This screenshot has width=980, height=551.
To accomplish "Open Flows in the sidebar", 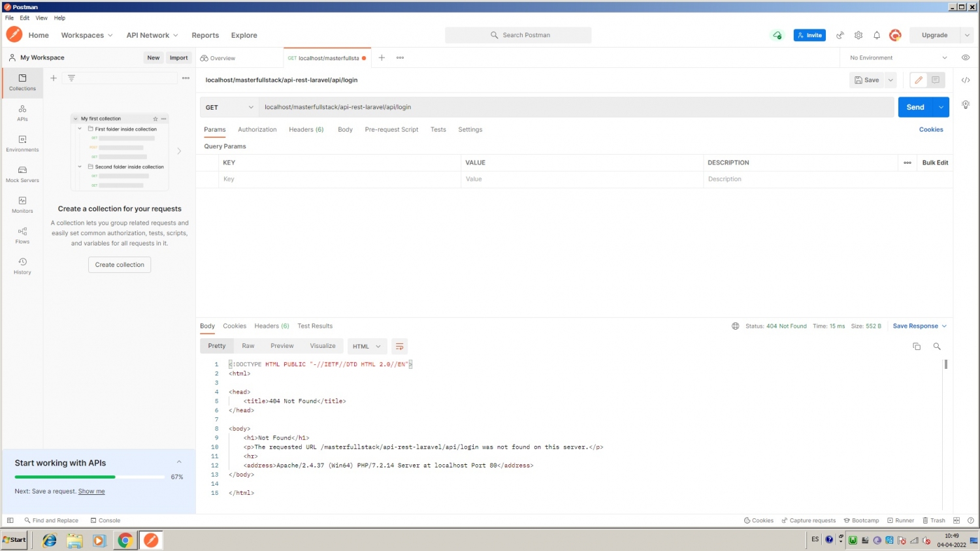I will click(x=22, y=236).
